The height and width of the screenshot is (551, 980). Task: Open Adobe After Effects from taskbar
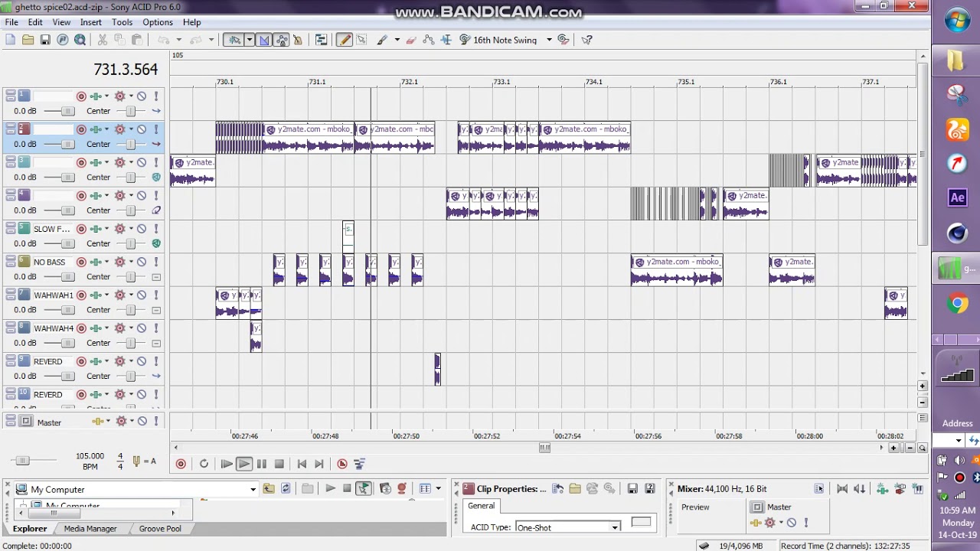click(x=957, y=197)
